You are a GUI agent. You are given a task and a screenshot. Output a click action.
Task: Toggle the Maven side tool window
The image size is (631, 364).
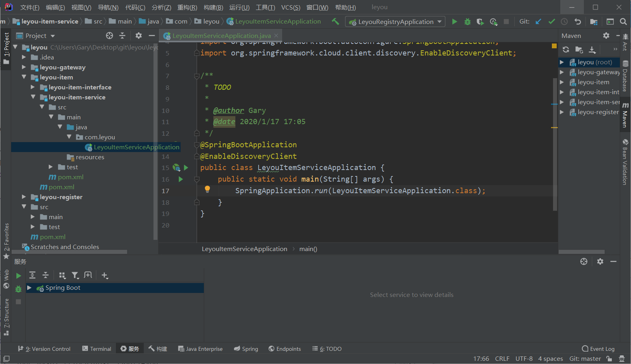coord(625,115)
